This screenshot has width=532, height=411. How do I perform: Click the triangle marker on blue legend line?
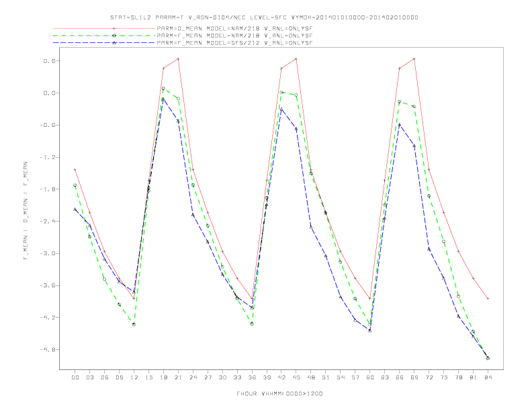pyautogui.click(x=114, y=43)
